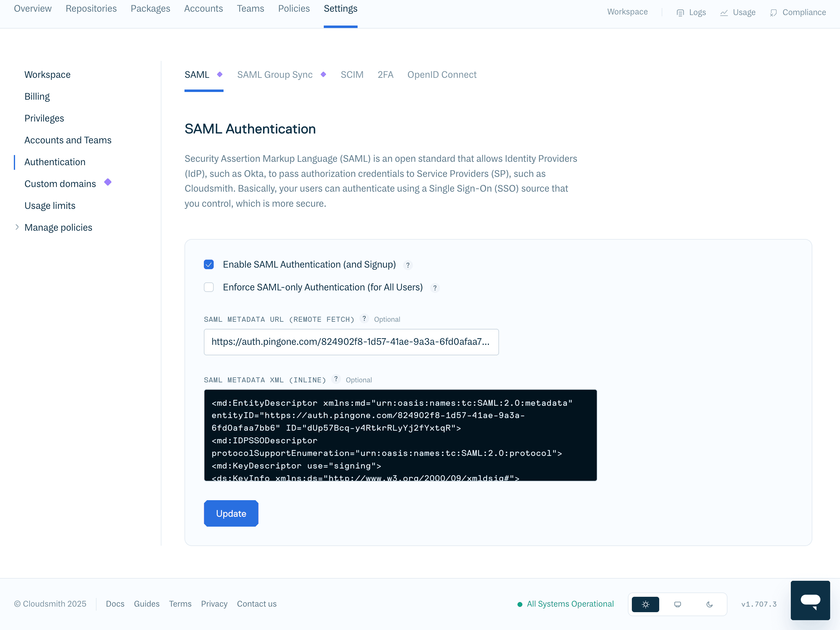Click help icon next to Metadata URL label
The width and height of the screenshot is (840, 630).
click(x=364, y=319)
